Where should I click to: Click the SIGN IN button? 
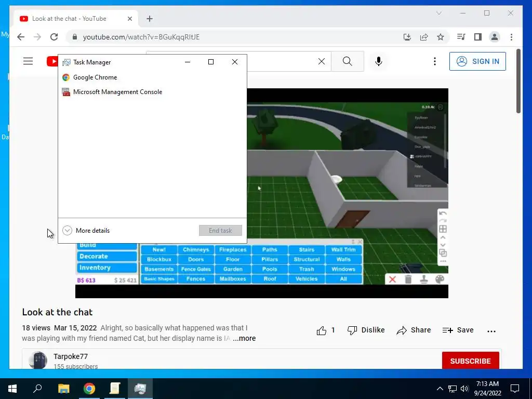click(477, 61)
